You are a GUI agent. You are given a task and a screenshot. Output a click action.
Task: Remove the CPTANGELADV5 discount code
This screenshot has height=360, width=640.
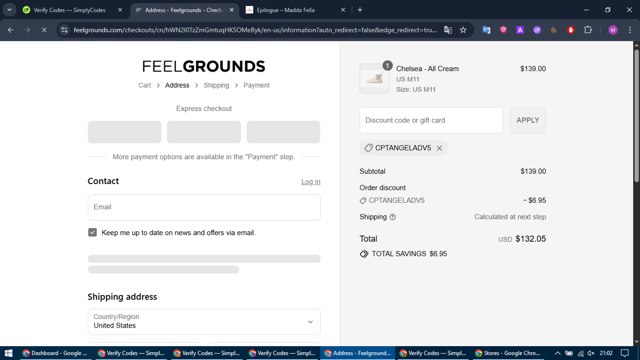tap(439, 148)
